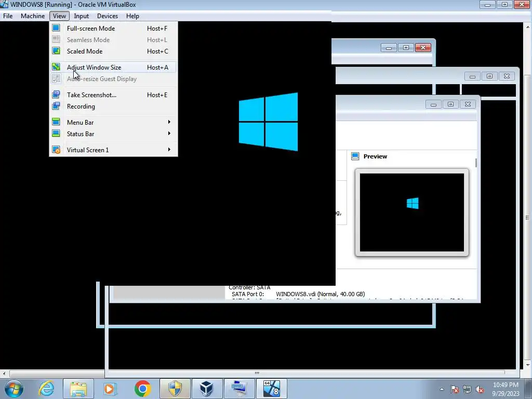This screenshot has height=399, width=532.
Task: Open the Machine menu
Action: coord(33,16)
